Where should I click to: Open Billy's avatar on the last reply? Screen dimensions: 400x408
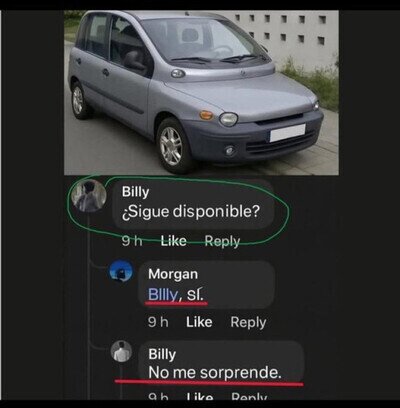pos(121,351)
